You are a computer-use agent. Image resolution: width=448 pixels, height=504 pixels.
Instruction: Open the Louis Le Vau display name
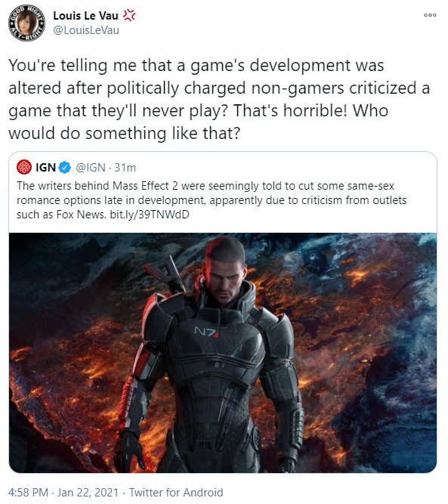click(85, 15)
